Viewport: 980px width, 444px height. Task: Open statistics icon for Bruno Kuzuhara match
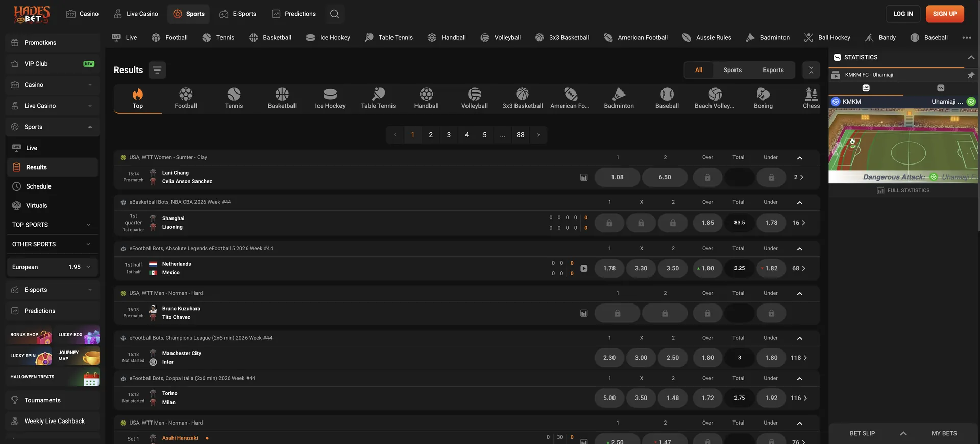(584, 313)
